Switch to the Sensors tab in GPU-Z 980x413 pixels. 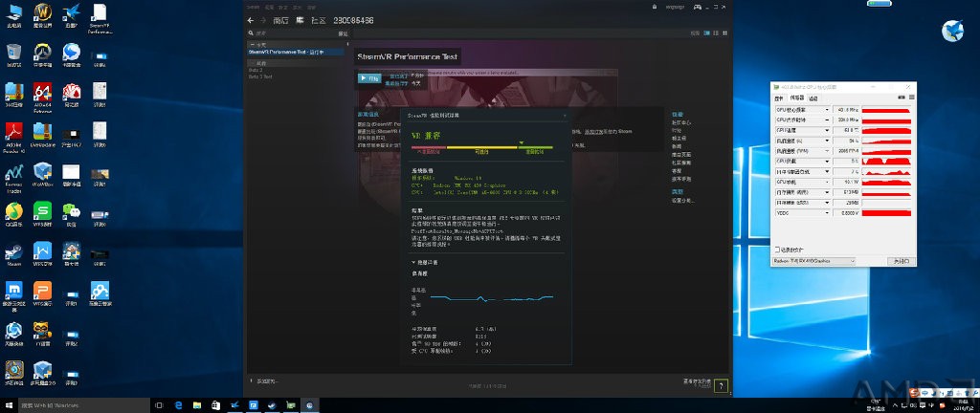796,98
